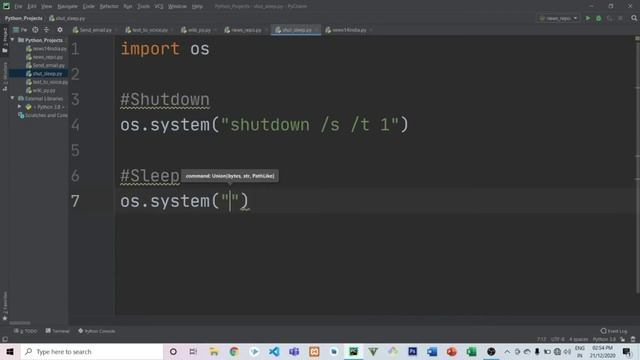640x360 pixels.
Task: Click the locate-file target icon in project panel
Action: click(35, 30)
